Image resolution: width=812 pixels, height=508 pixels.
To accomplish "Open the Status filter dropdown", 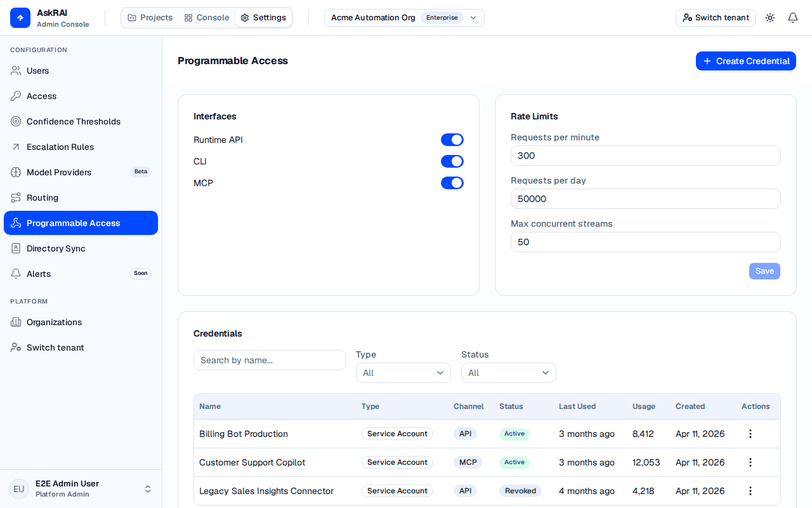I will pos(509,373).
